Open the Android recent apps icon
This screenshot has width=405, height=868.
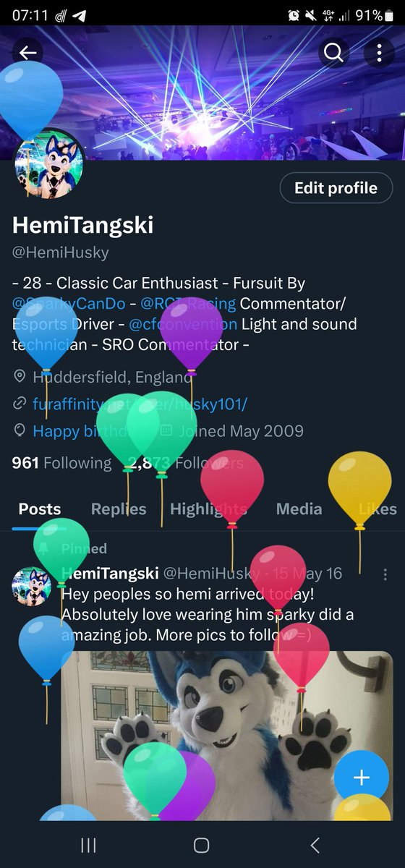(88, 845)
